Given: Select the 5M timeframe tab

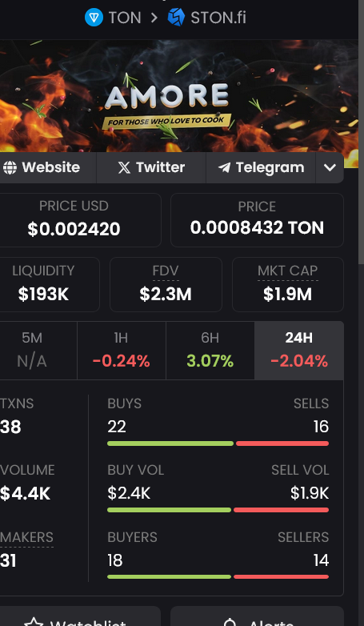Looking at the screenshot, I should pyautogui.click(x=38, y=351).
